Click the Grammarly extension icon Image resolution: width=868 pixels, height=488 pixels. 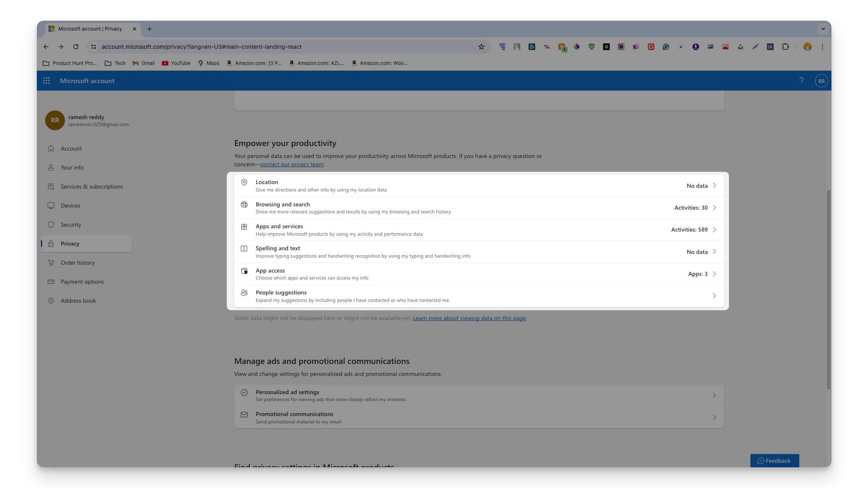(x=666, y=47)
